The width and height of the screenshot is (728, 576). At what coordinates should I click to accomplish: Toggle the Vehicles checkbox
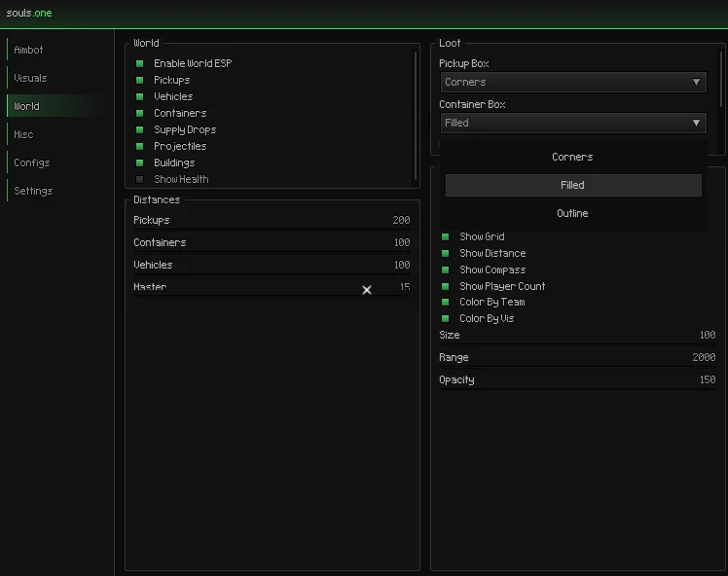(x=139, y=96)
